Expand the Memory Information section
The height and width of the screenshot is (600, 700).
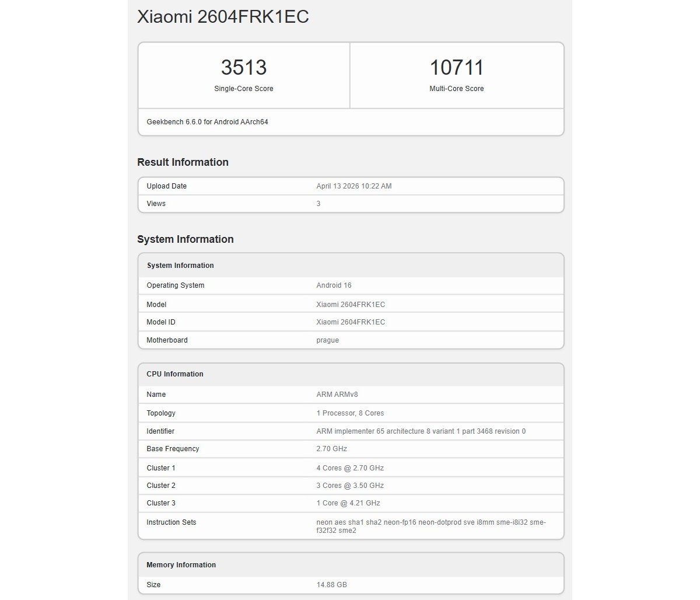(181, 565)
